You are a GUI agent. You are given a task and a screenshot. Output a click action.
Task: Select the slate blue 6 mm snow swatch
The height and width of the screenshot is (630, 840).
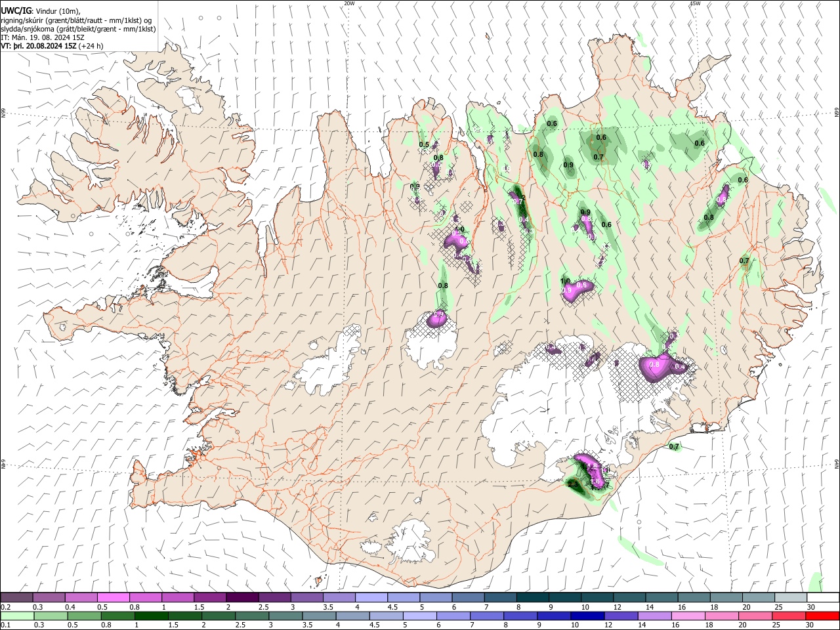(467, 597)
